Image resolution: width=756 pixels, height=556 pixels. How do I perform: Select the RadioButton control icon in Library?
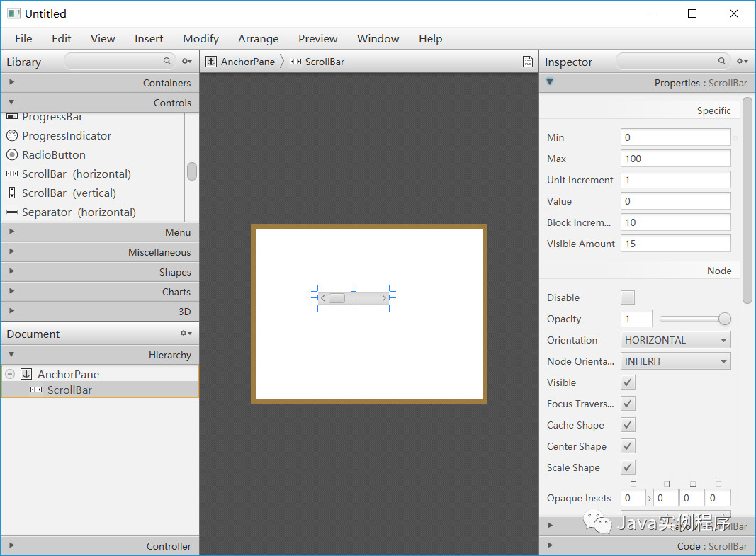(13, 154)
